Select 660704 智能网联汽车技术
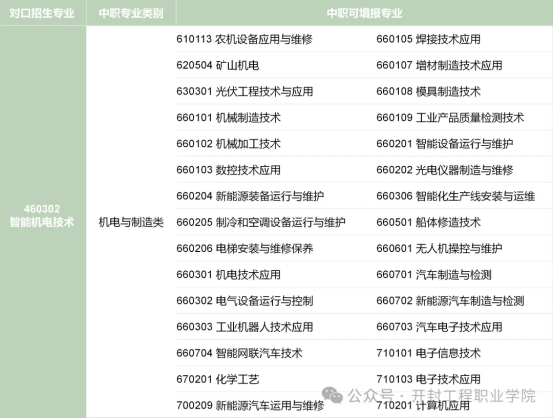 coord(239,353)
